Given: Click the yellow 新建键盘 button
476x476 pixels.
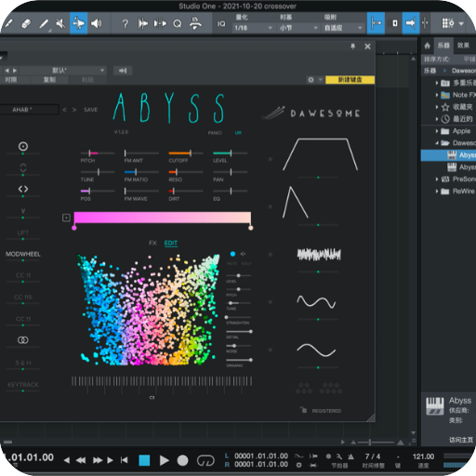Looking at the screenshot, I should coord(350,80).
